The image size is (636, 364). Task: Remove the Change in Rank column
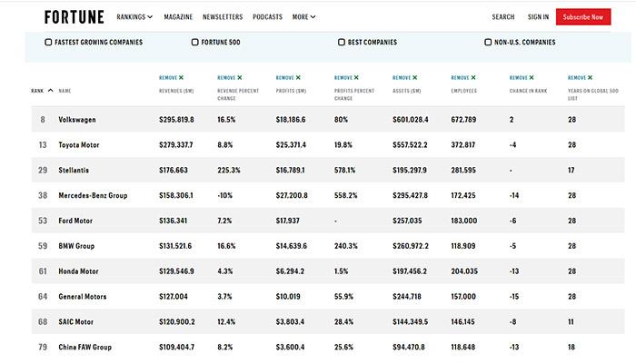coord(522,78)
